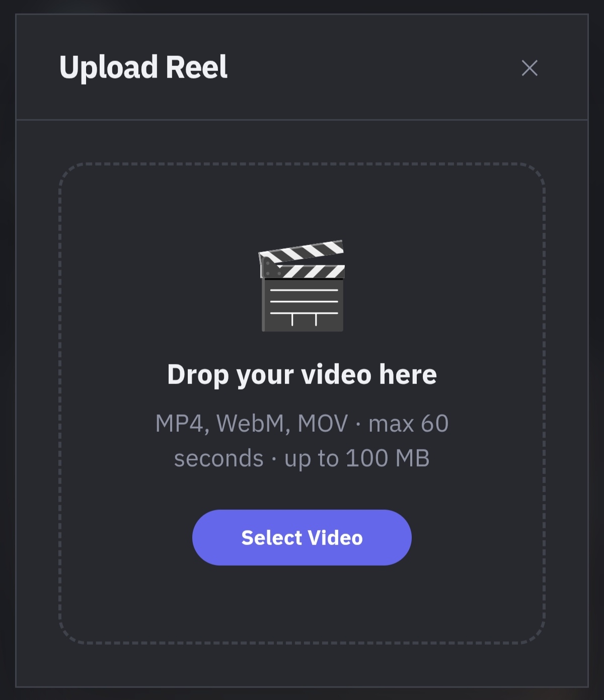Click the word 'video' in the drop heading

click(x=336, y=374)
